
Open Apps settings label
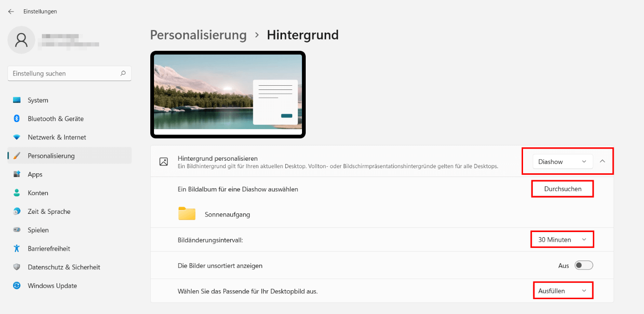tap(35, 174)
